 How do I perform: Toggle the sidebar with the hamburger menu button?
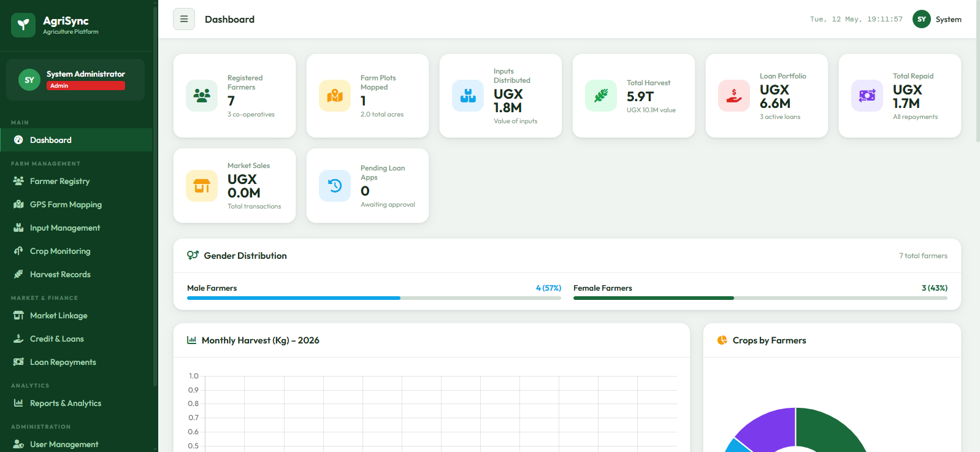pos(184,19)
